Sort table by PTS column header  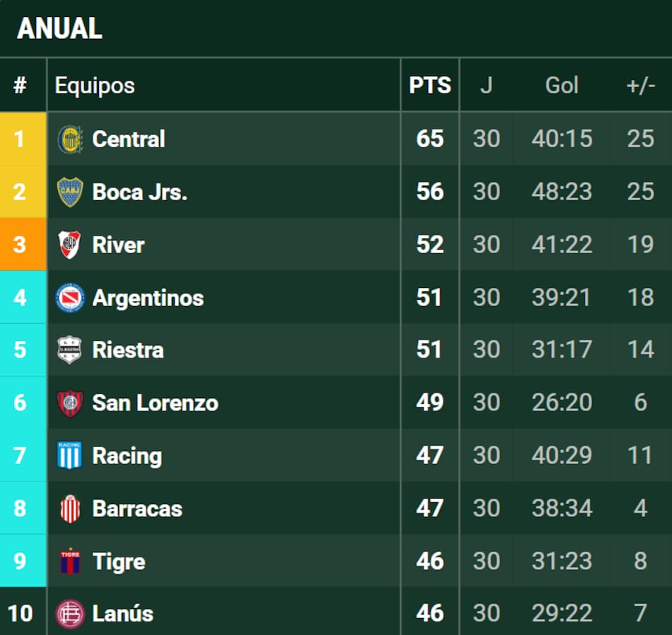429,86
